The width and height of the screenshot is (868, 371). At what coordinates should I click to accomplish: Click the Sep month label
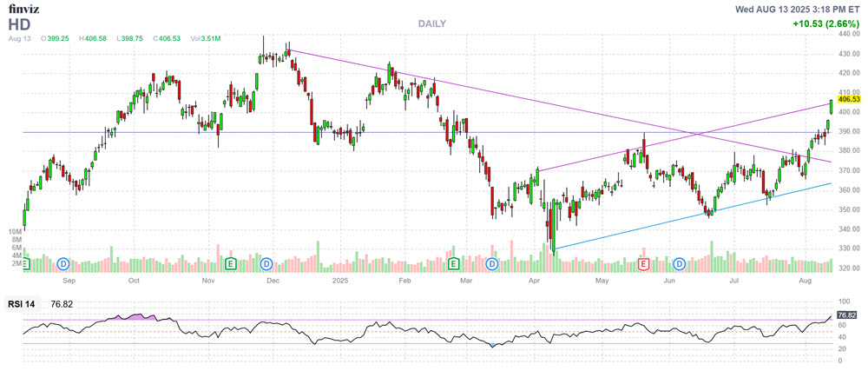coord(69,281)
